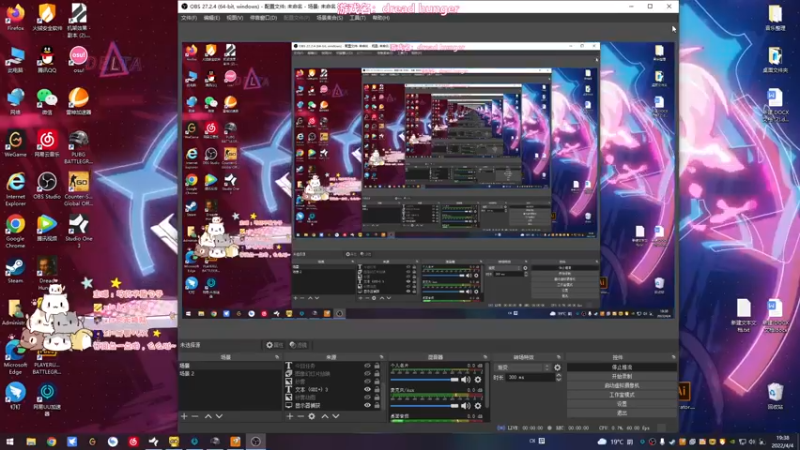Image resolution: width=800 pixels, height=450 pixels.
Task: Increase the 时长 duration with the up stepper
Action: pyautogui.click(x=558, y=375)
